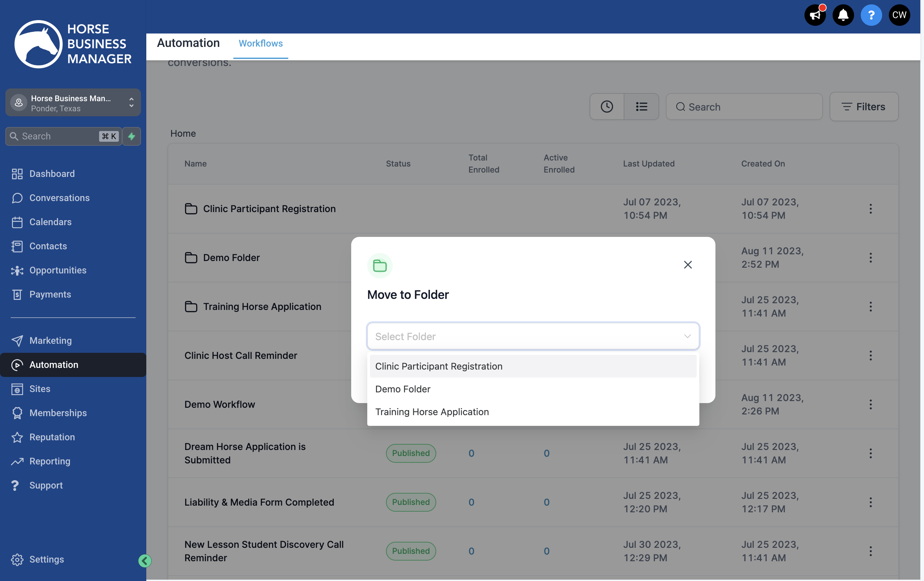Open the help question mark icon
Screen dimensions: 924x581
click(871, 15)
